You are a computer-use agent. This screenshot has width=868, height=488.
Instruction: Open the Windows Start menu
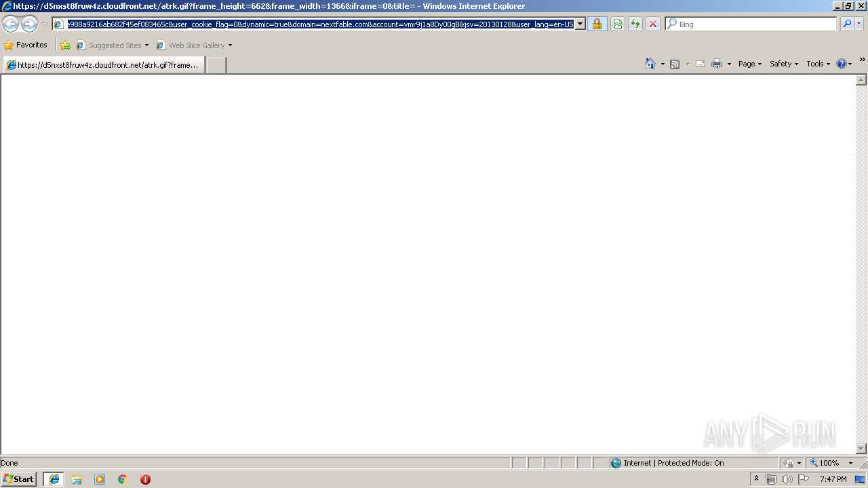coord(19,479)
